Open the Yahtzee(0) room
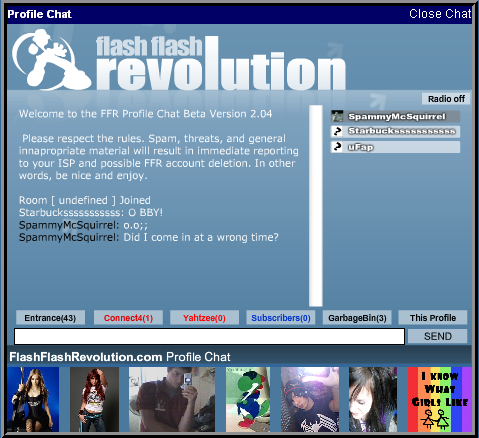The width and height of the screenshot is (479, 438). (204, 318)
